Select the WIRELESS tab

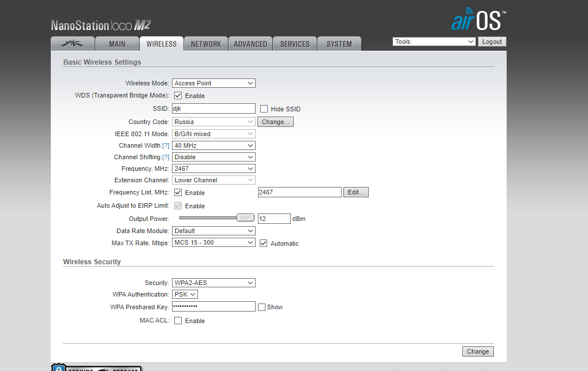click(x=161, y=44)
